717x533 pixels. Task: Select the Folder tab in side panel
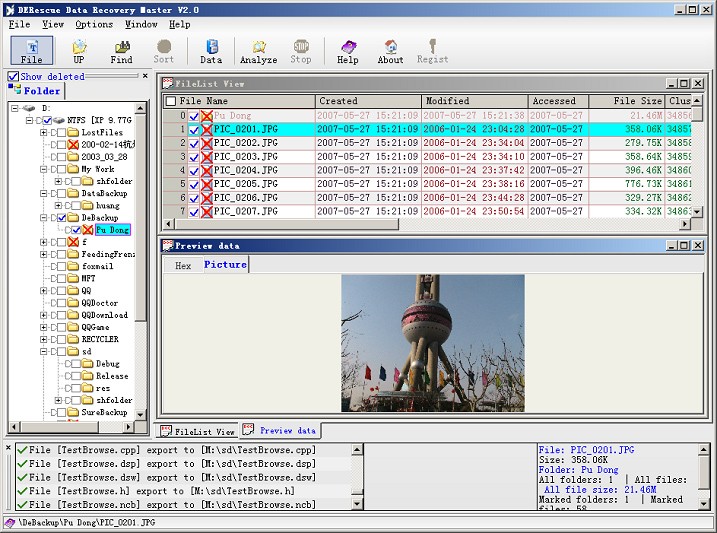pos(36,91)
